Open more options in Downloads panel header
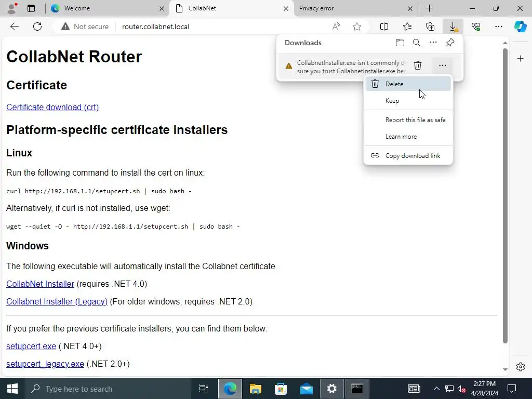 coord(433,43)
